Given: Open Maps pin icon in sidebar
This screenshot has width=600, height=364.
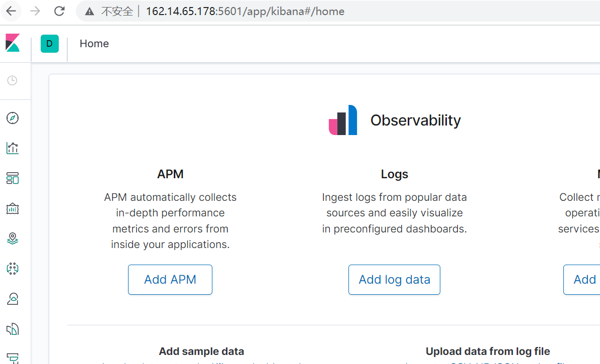Looking at the screenshot, I should click(x=13, y=238).
